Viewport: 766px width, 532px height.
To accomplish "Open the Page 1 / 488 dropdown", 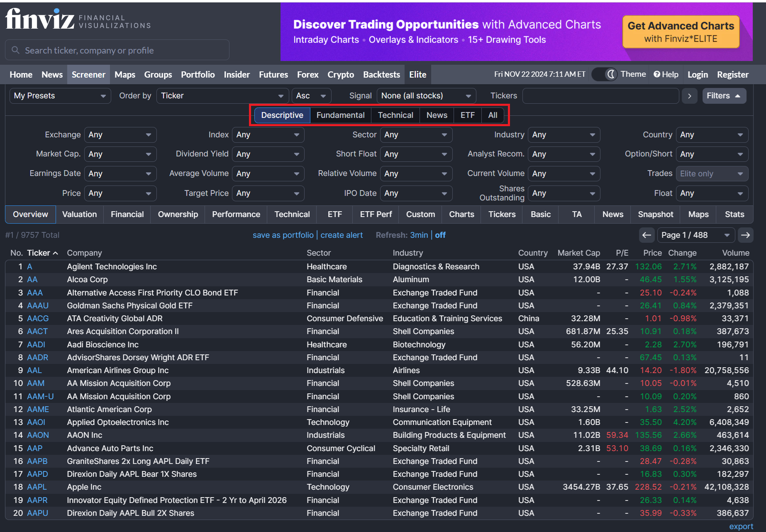I will (x=696, y=235).
